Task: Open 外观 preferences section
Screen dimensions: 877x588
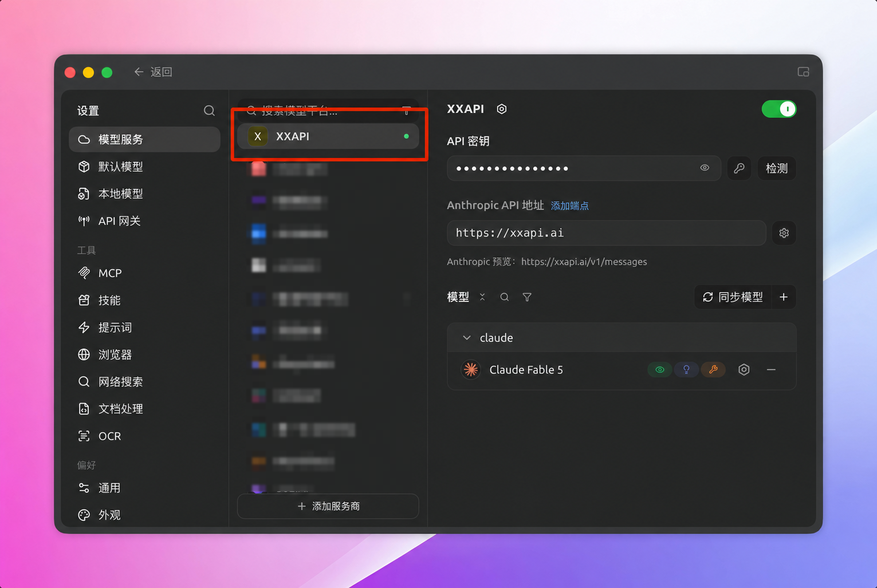Action: point(144,515)
